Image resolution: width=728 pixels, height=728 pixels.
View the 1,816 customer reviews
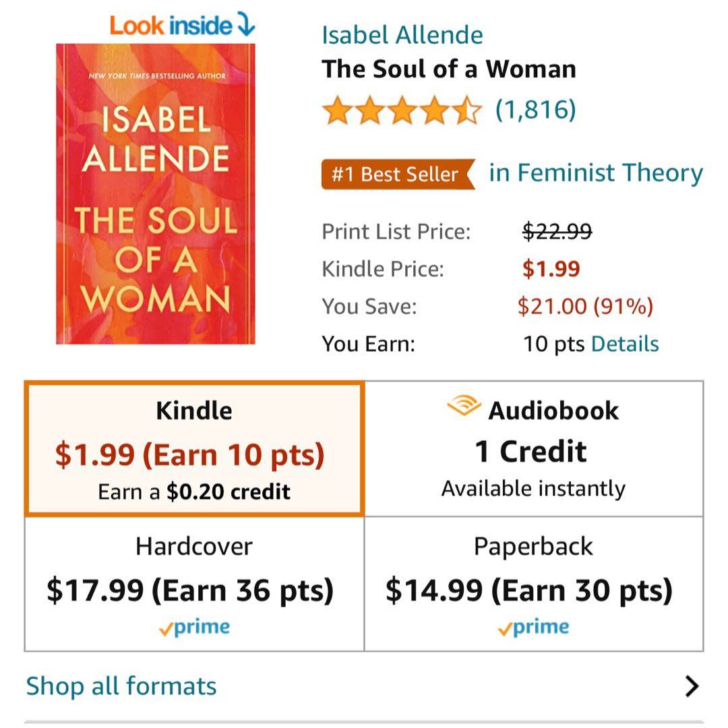[x=535, y=109]
